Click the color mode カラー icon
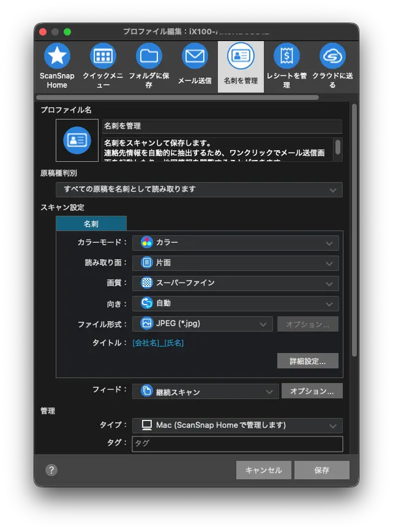The height and width of the screenshot is (532, 393). [147, 242]
